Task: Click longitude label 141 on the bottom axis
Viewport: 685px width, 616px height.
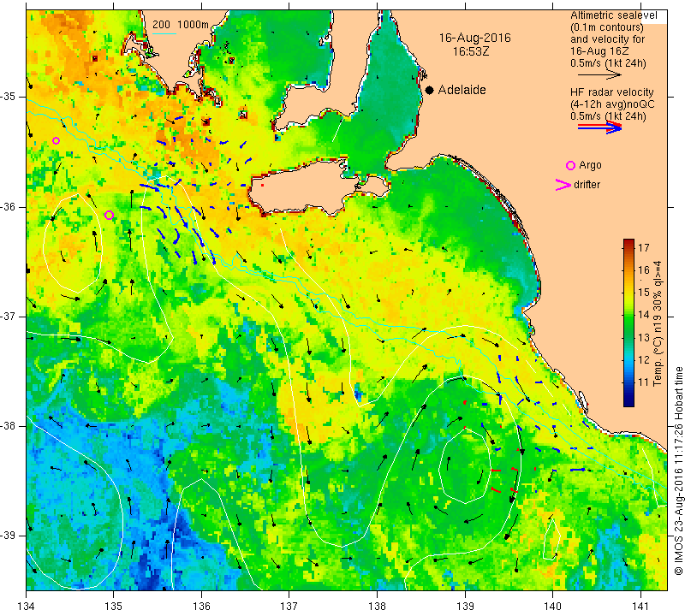Action: pyautogui.click(x=640, y=606)
